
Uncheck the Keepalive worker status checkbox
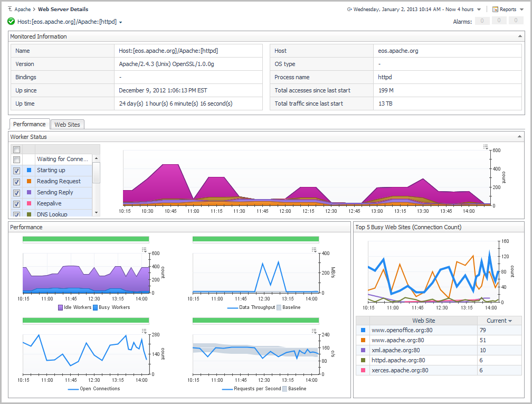(x=16, y=204)
